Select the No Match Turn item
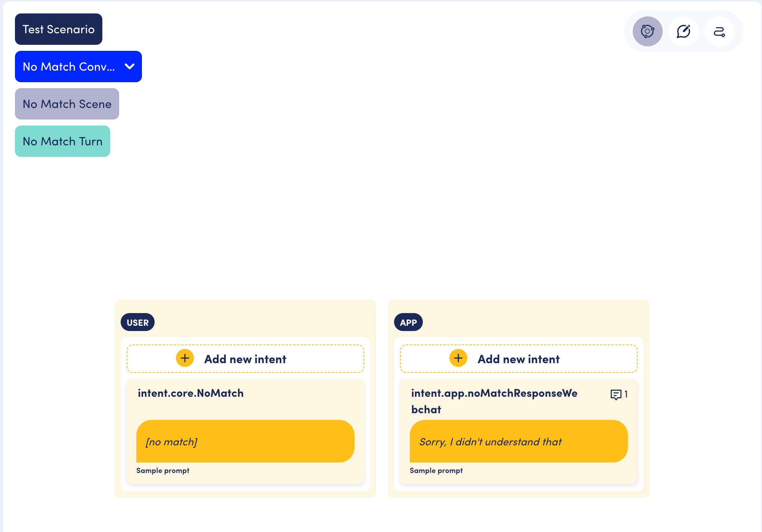The height and width of the screenshot is (532, 762). click(62, 141)
